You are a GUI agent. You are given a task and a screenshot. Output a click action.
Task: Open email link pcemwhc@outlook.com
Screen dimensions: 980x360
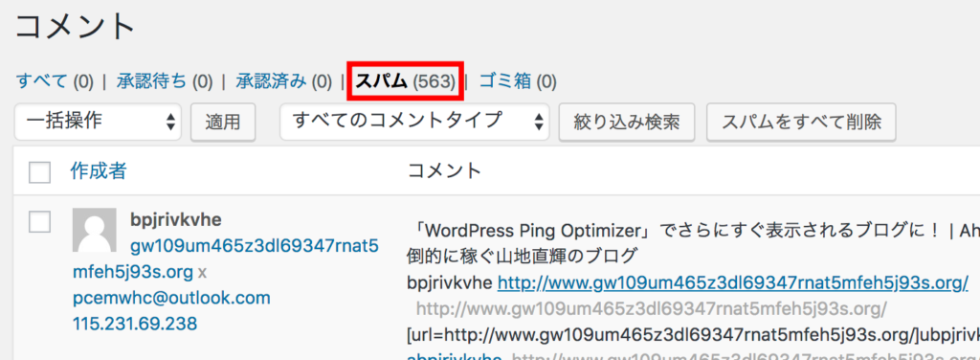171,298
